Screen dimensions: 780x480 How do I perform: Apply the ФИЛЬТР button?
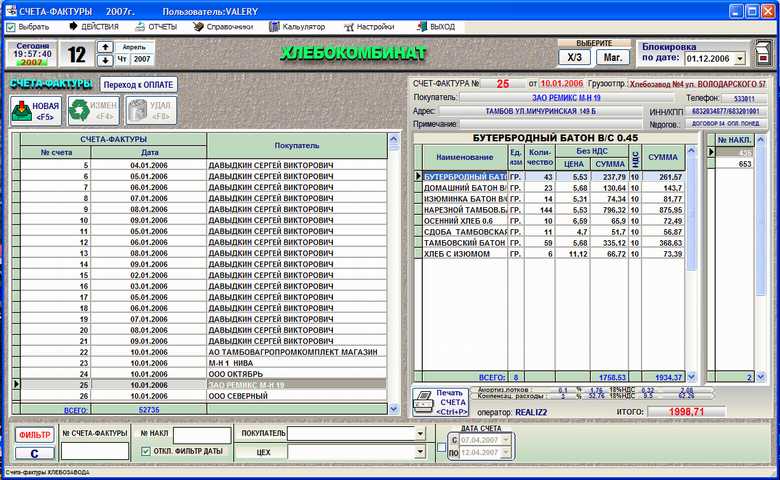[34, 435]
